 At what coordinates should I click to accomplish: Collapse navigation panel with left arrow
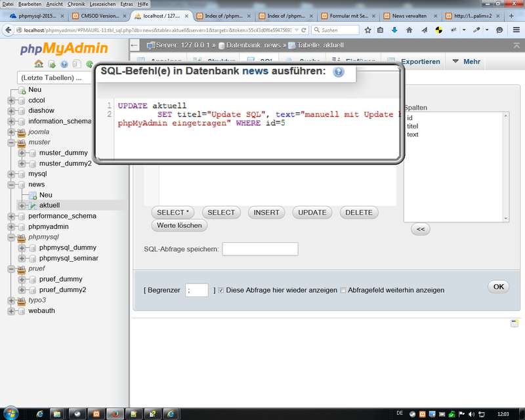click(134, 45)
